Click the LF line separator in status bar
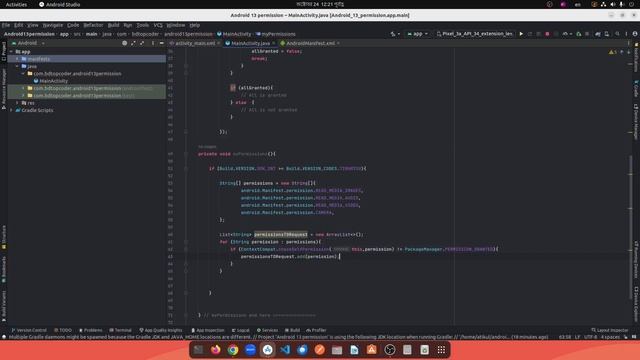Viewport: 640px width, 360px height. (578, 337)
